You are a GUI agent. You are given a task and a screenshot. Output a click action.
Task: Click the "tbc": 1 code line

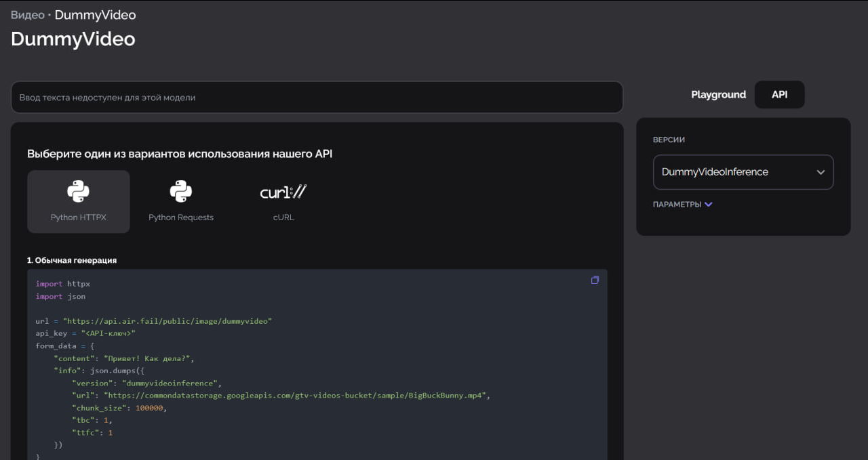[92, 420]
